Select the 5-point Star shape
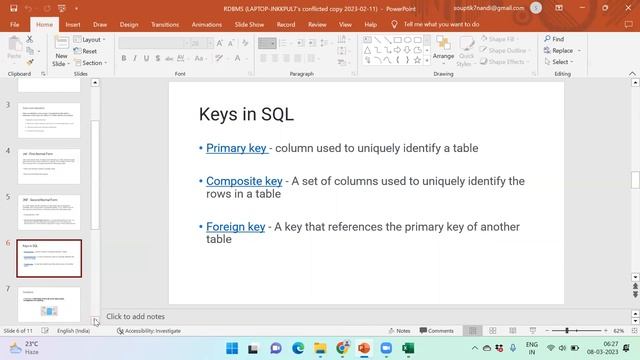Viewport: 640px width, 360px height. tap(417, 60)
